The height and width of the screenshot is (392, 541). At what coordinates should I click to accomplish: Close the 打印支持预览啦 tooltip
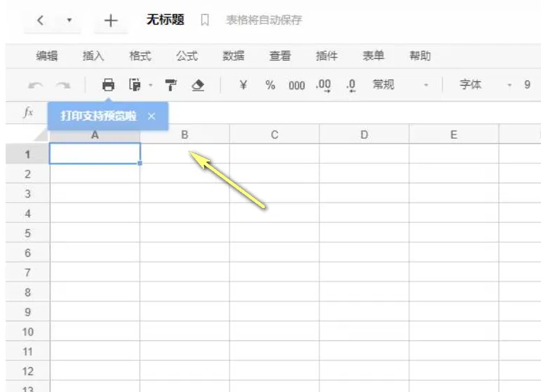click(152, 116)
